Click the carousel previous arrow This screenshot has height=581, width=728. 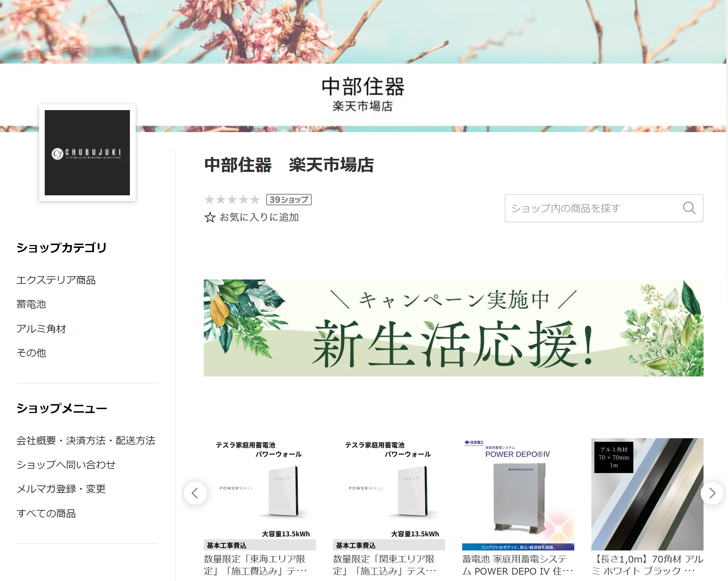pos(195,493)
